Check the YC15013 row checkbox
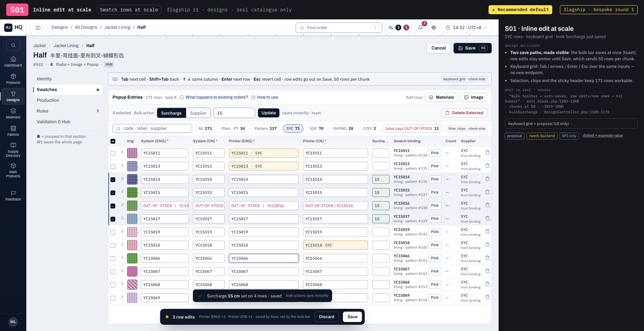Image resolution: width=644 pixels, height=331 pixels. [113, 167]
